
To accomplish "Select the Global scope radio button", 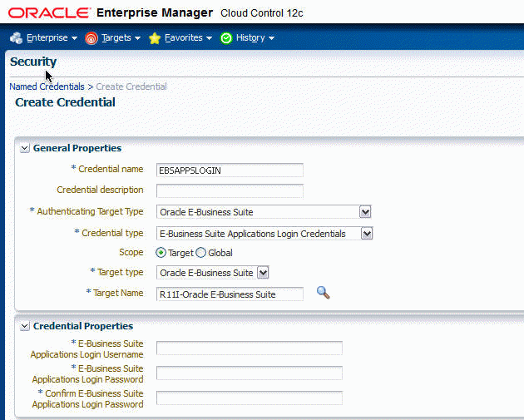I will coord(200,253).
